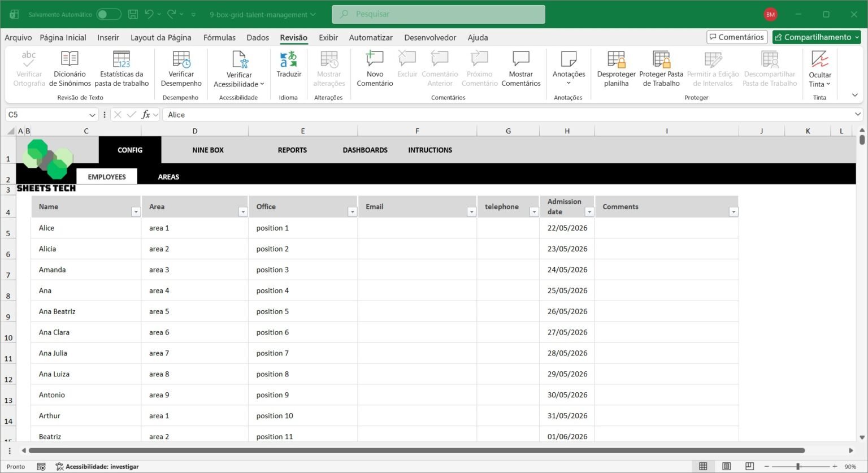Click the Compartilhamento share button
Screen dimensions: 868x473
(x=817, y=37)
